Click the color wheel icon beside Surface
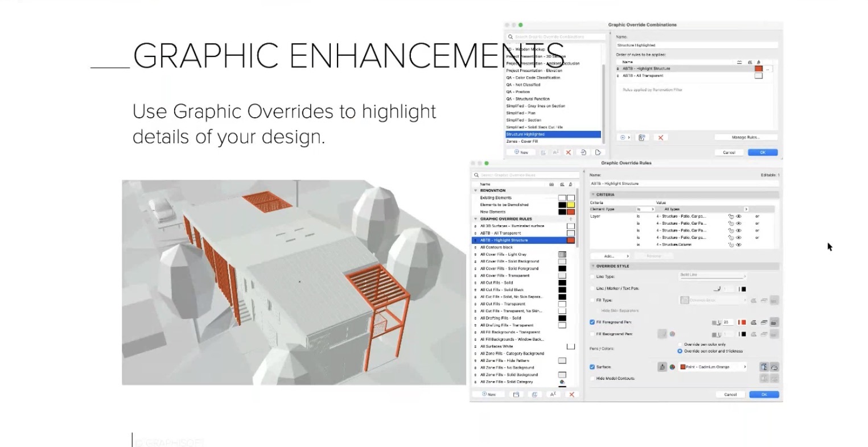The image size is (868, 447). click(672, 367)
